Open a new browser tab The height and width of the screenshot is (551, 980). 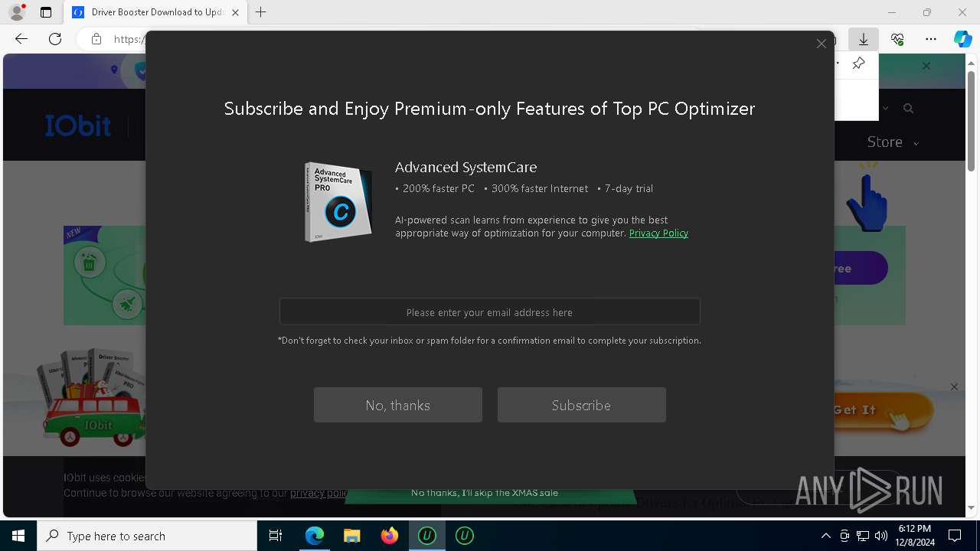[x=261, y=12]
